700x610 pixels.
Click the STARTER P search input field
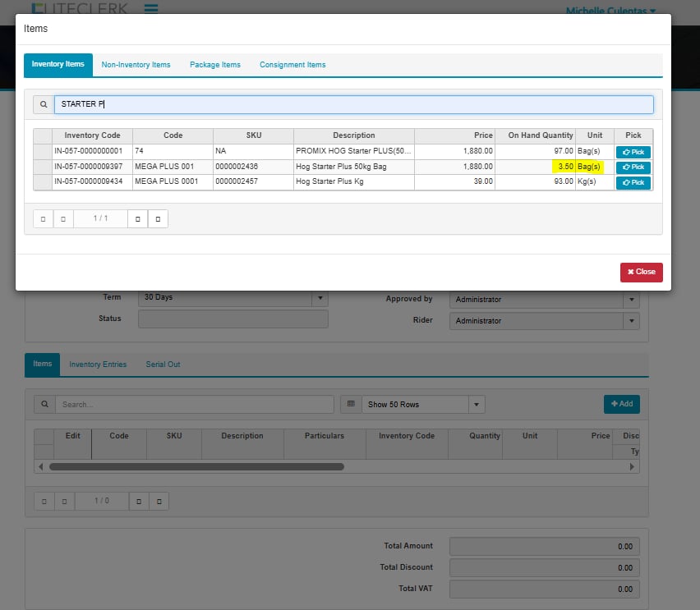[x=353, y=105]
